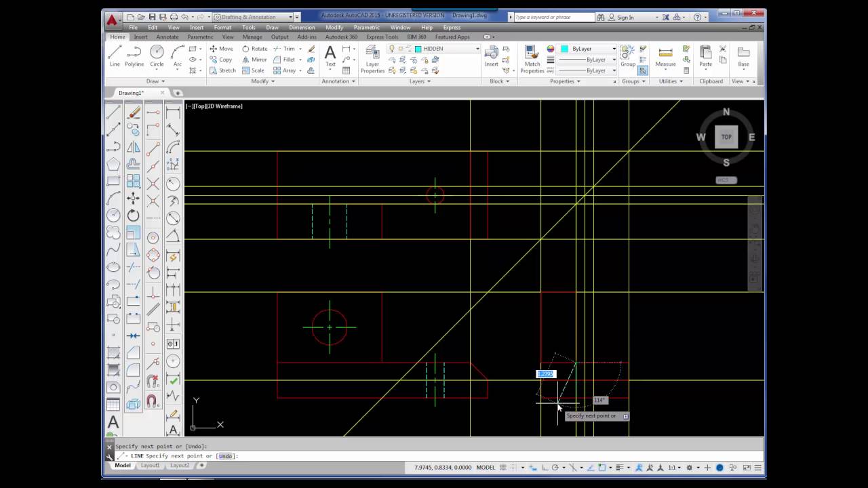The image size is (868, 488).
Task: Start the Measure utility
Action: click(665, 57)
